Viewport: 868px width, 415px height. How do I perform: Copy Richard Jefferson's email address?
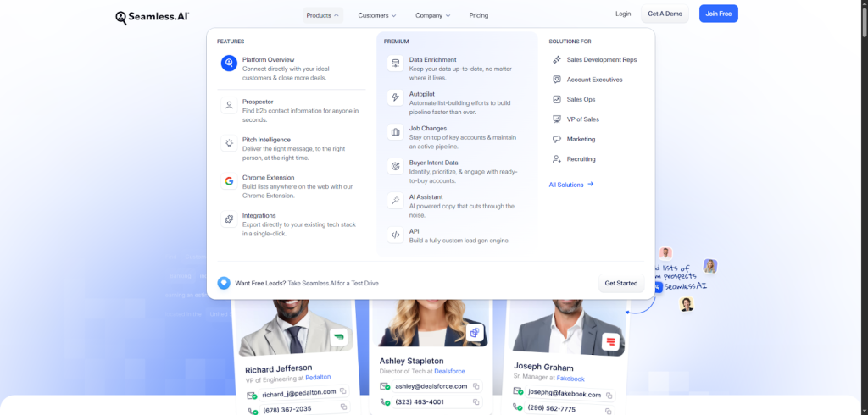[343, 391]
